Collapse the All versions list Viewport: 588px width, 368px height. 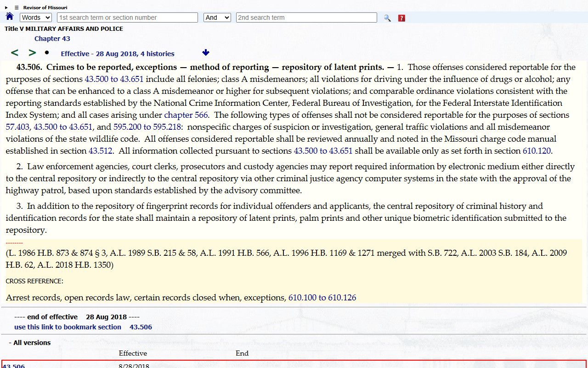point(29,343)
